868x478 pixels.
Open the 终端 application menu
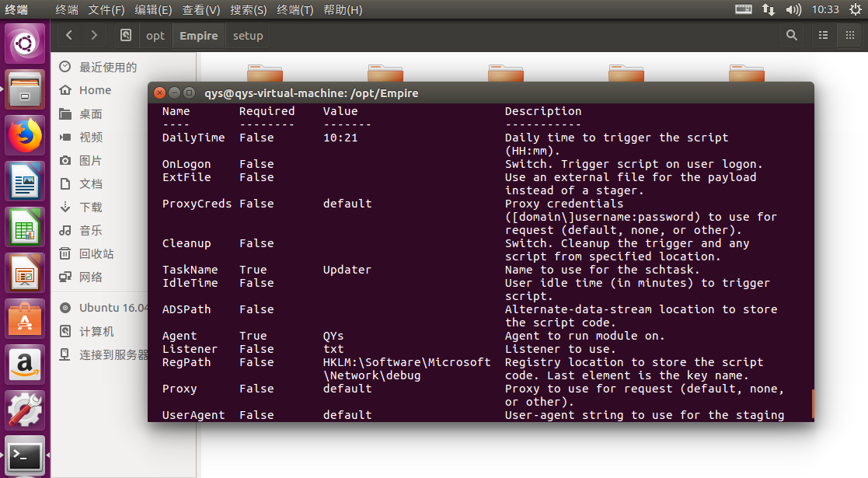(x=67, y=10)
